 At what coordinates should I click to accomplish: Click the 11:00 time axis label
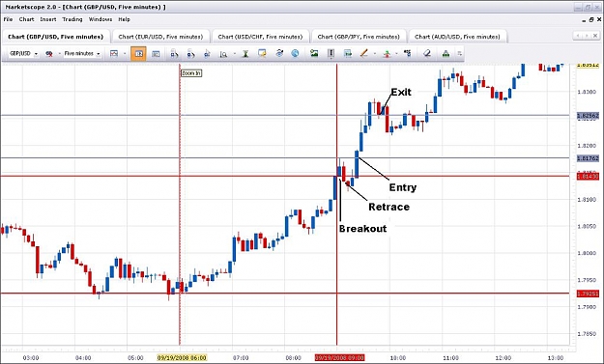click(x=450, y=358)
